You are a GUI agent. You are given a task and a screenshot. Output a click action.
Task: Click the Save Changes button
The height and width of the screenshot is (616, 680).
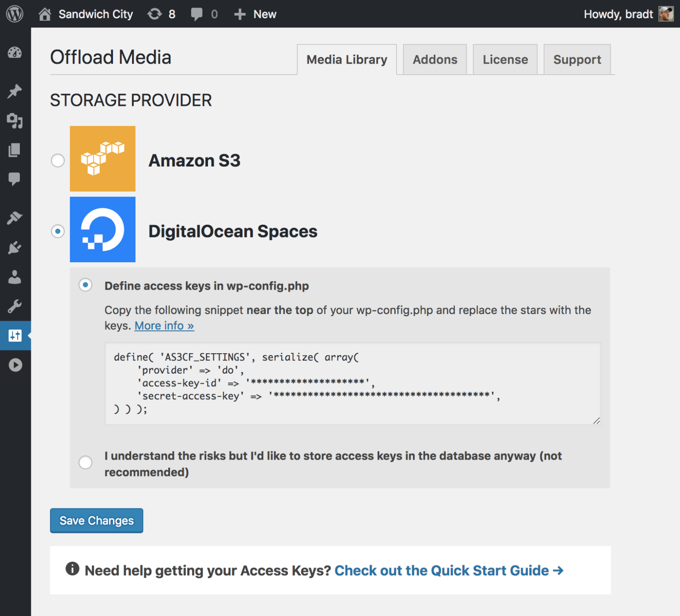click(x=96, y=521)
